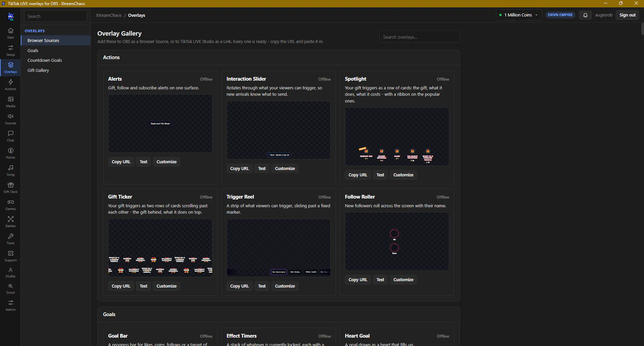Open the Chat section
644x346 pixels.
coord(10,136)
